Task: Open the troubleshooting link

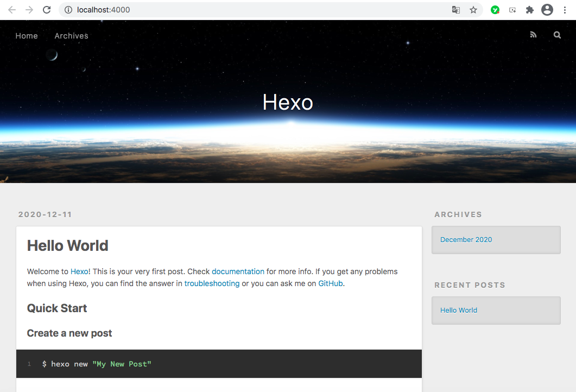Action: point(212,283)
